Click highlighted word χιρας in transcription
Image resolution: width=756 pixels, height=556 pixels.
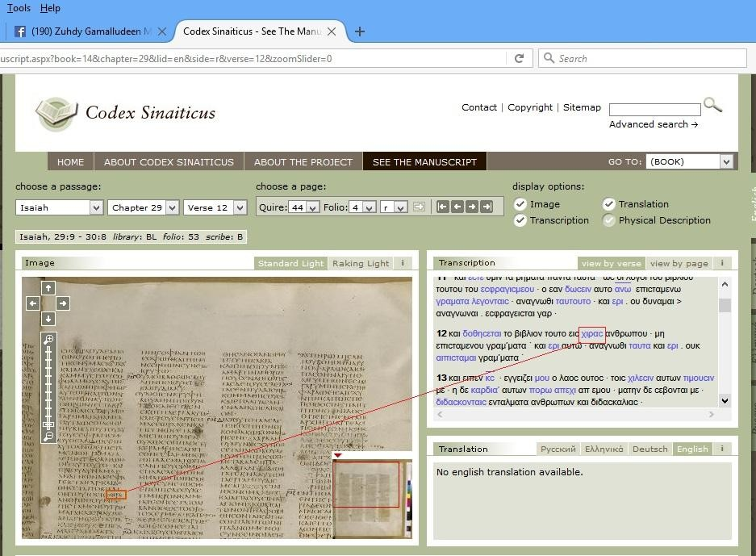click(x=592, y=334)
